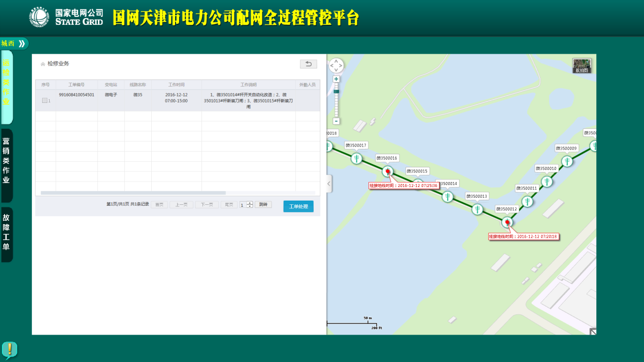Select pole 微3500017 on the map
This screenshot has width=644, height=362.
point(357,159)
